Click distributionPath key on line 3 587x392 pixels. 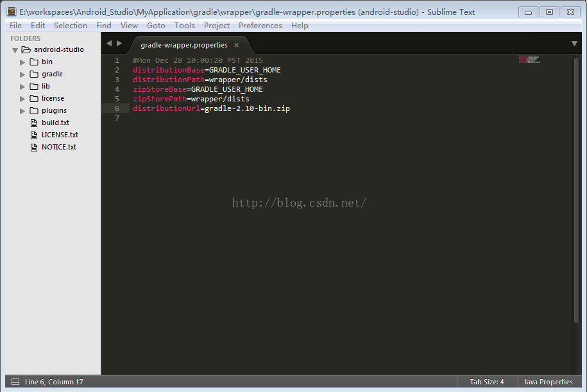(169, 80)
